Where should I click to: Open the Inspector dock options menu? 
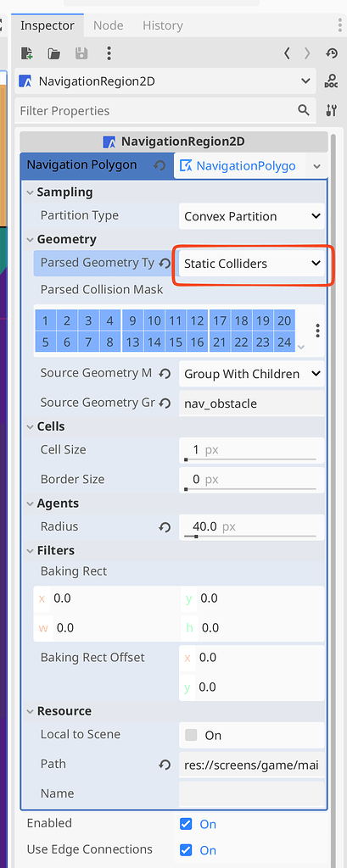[340, 25]
